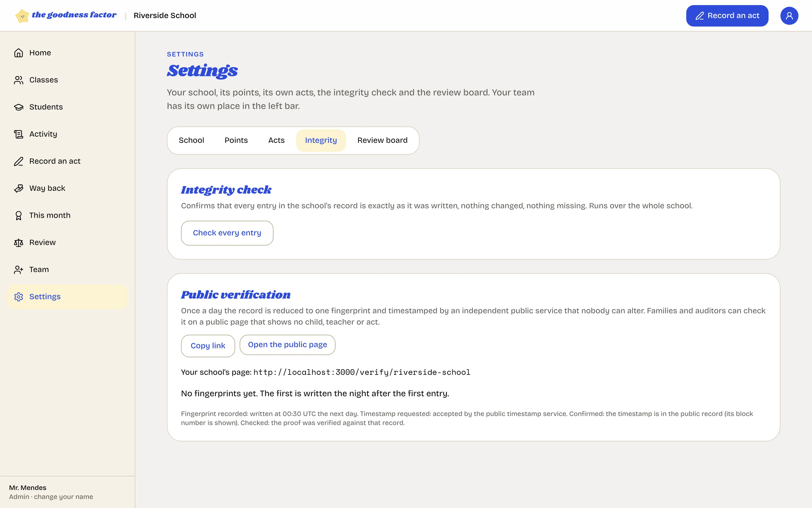Click the Settings gear icon in sidebar
812x508 pixels.
click(x=18, y=297)
